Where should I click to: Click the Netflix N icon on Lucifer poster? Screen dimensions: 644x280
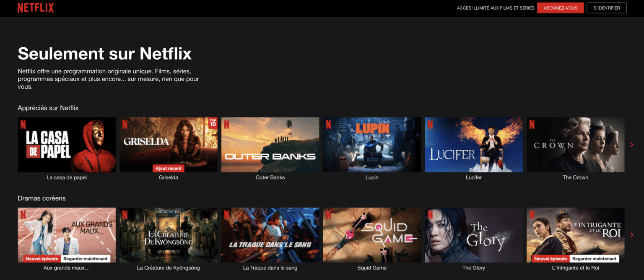[430, 124]
